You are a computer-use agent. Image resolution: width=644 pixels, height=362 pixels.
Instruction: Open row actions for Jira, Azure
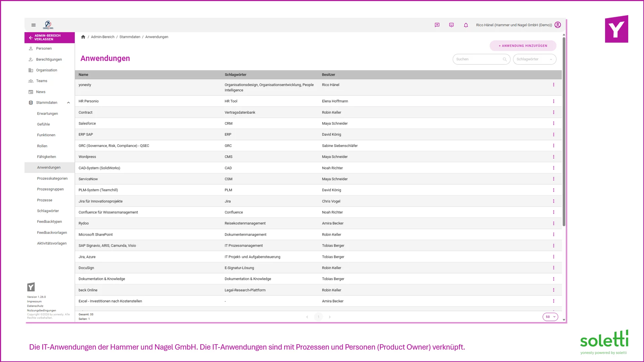point(554,257)
